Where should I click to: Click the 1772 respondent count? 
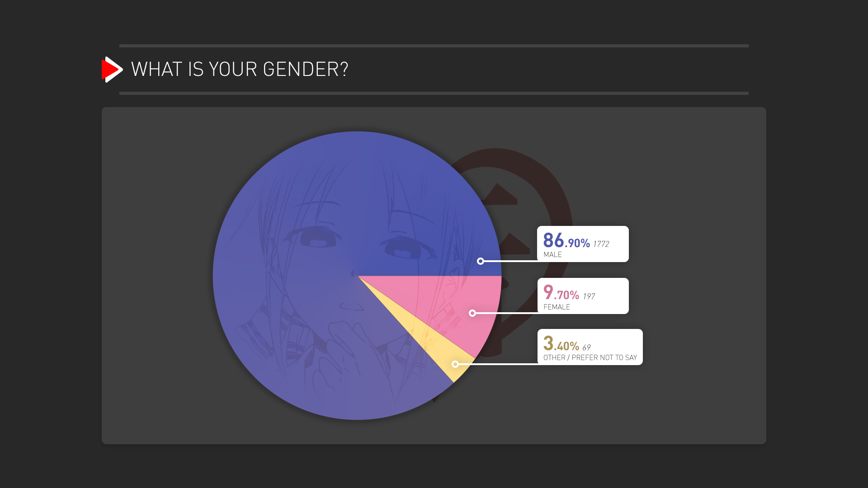(601, 244)
